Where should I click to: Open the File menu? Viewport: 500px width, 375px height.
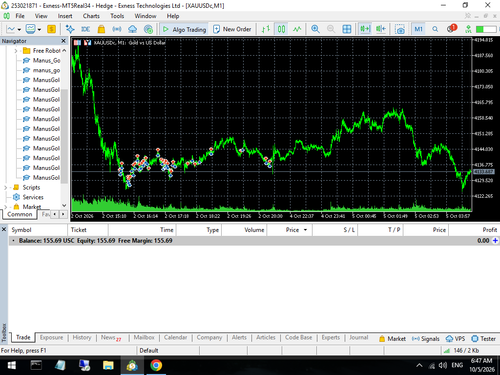pyautogui.click(x=20, y=16)
